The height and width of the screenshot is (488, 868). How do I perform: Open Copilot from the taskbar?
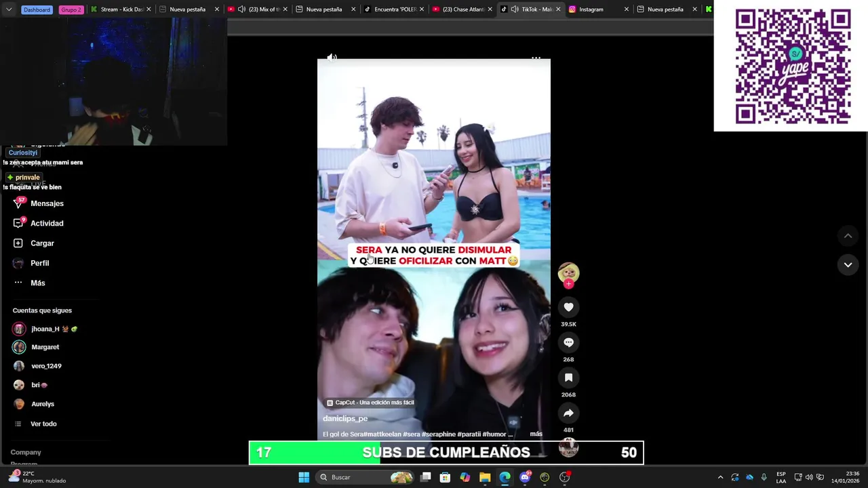(465, 477)
